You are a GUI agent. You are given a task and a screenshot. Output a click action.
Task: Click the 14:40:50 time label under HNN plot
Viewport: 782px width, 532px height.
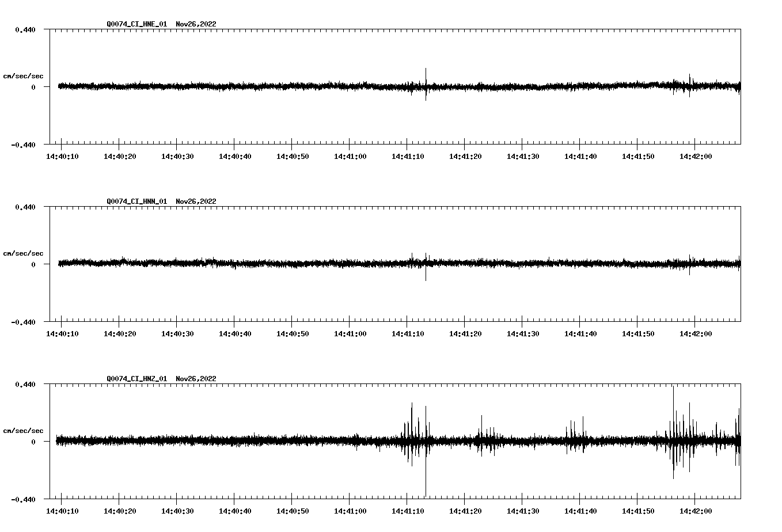293,334
